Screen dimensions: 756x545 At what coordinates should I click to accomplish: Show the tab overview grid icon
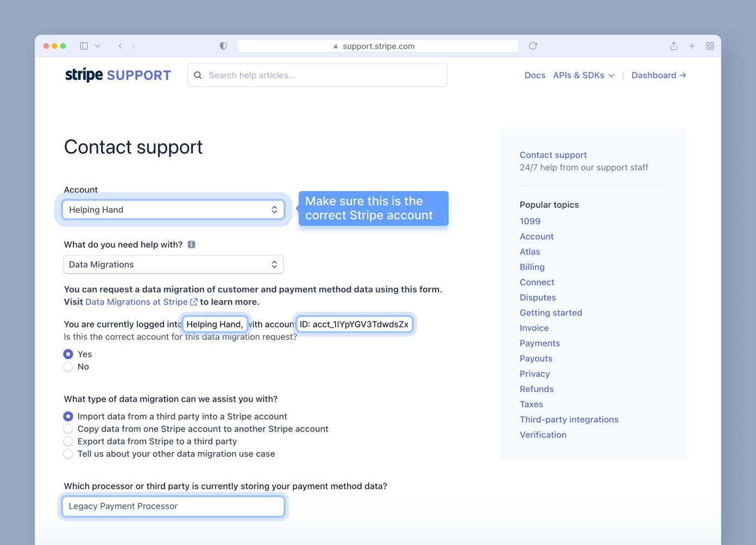(710, 46)
